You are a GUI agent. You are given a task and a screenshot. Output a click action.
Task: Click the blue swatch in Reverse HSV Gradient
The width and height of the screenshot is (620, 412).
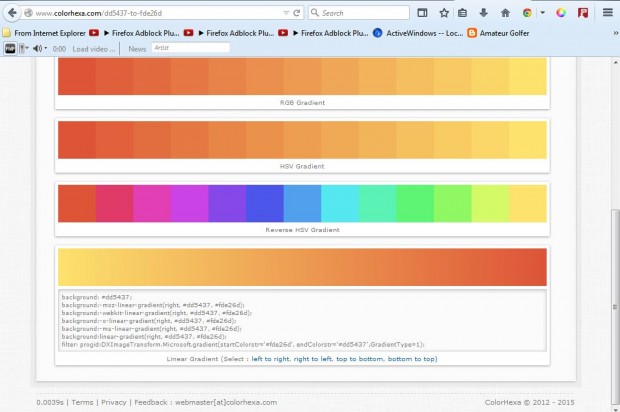[264, 204]
